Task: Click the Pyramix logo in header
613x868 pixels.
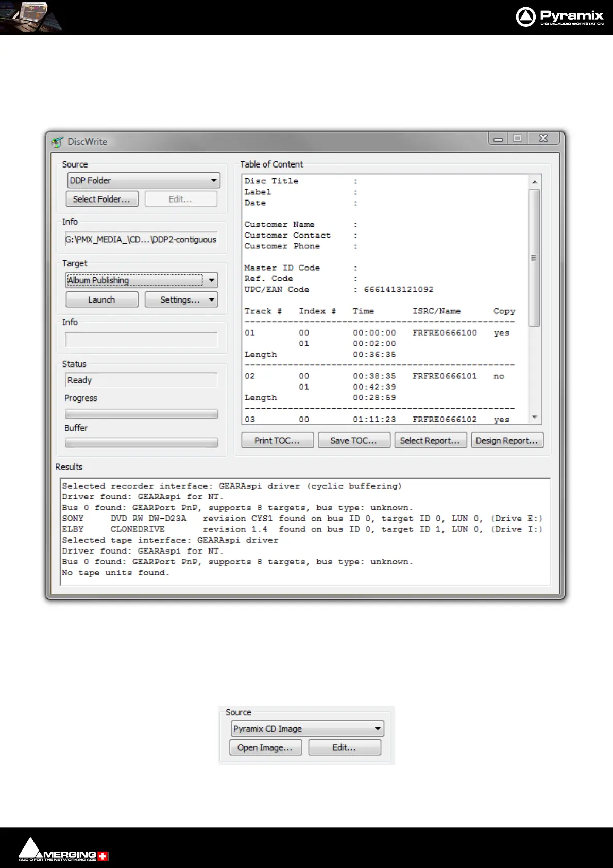Action: pos(559,16)
